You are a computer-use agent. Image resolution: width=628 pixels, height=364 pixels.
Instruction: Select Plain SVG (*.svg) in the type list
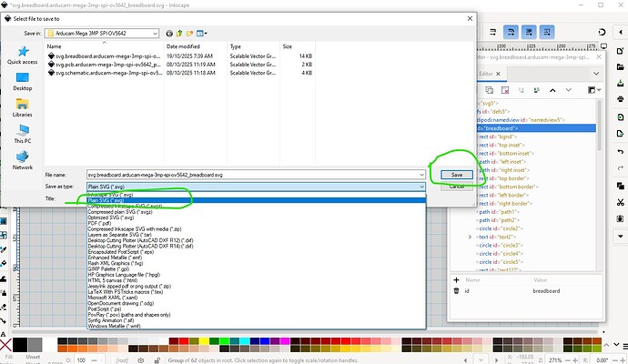(257, 200)
